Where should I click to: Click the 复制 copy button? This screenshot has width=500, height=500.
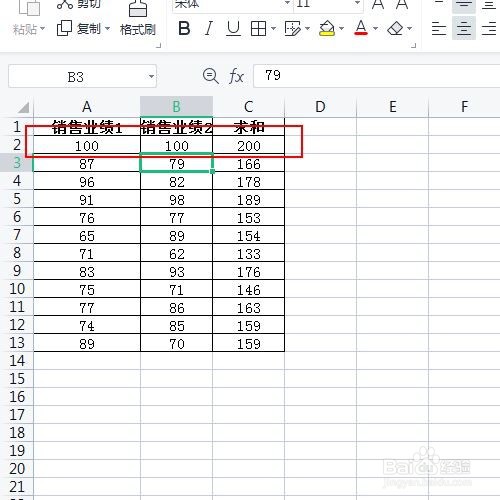tap(79, 29)
